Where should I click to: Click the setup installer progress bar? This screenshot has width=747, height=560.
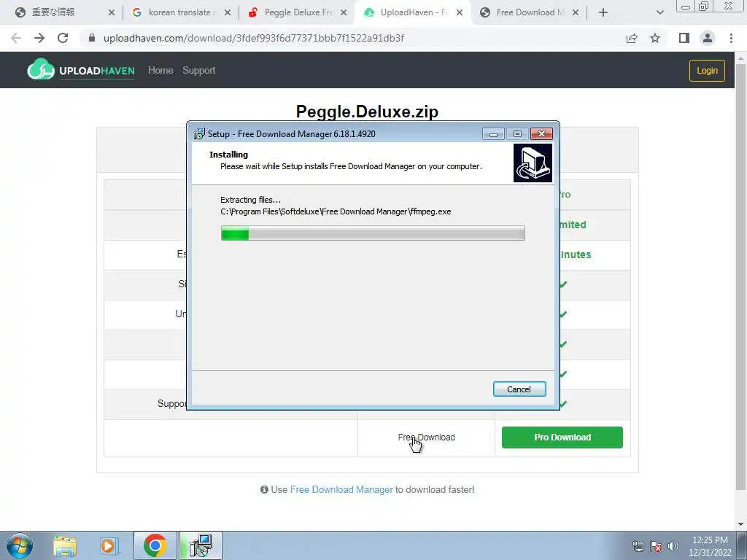pos(373,233)
